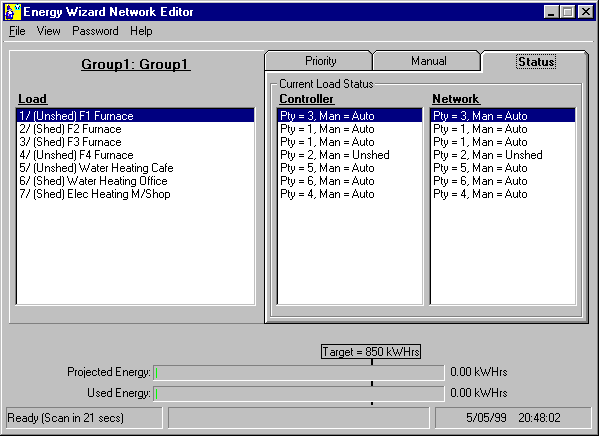Click the 5/05/99 date in status bar
599x436 pixels.
click(486, 418)
